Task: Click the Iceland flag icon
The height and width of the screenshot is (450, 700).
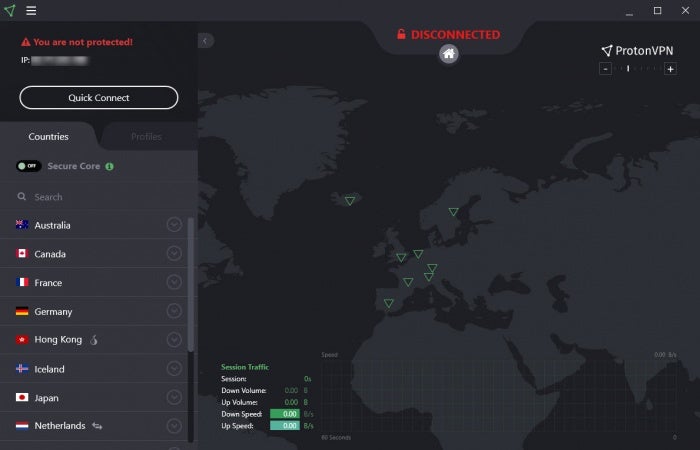Action: (x=22, y=368)
